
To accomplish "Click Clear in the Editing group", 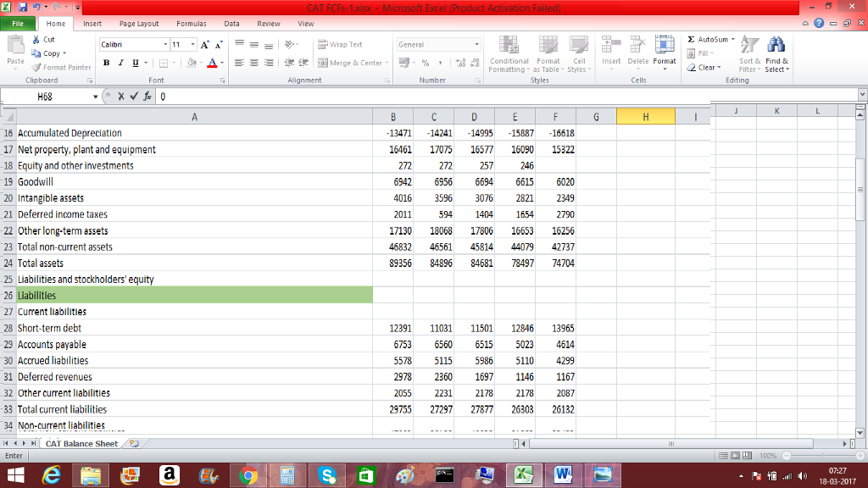I will click(708, 68).
